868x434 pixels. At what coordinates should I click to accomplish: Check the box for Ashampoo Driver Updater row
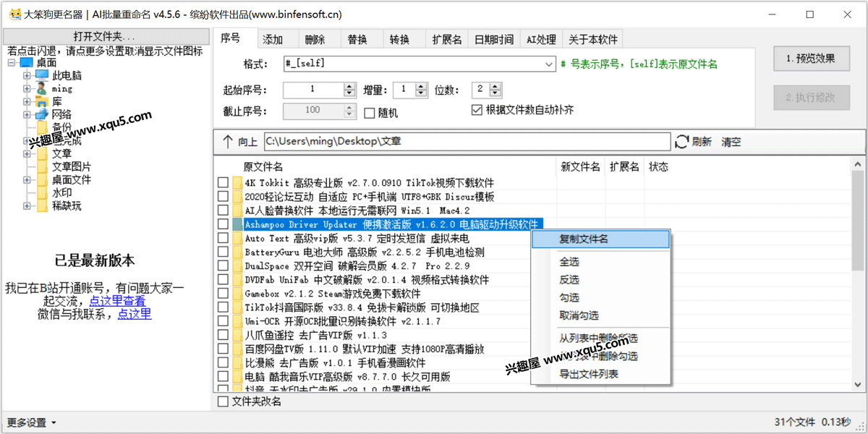[x=223, y=224]
